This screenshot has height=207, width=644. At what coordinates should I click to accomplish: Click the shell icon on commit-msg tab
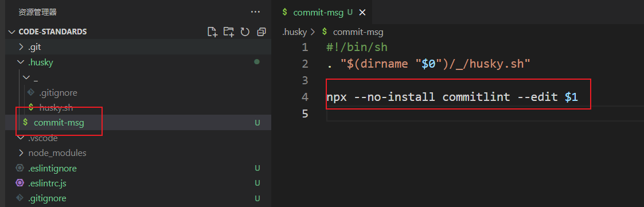[284, 12]
